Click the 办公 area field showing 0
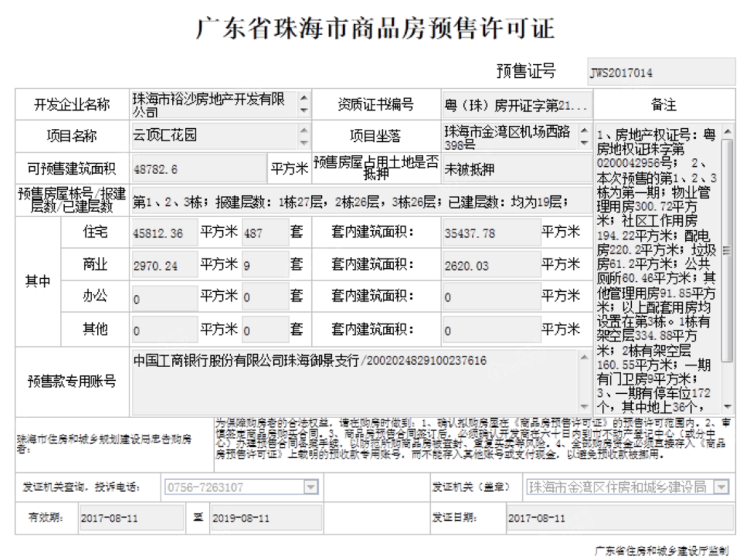The height and width of the screenshot is (560, 747). point(165,299)
